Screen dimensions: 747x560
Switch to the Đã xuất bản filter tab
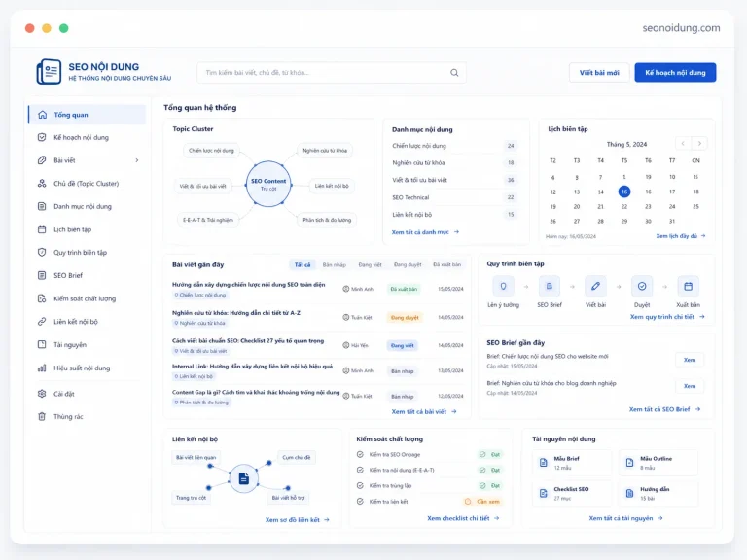(x=446, y=264)
